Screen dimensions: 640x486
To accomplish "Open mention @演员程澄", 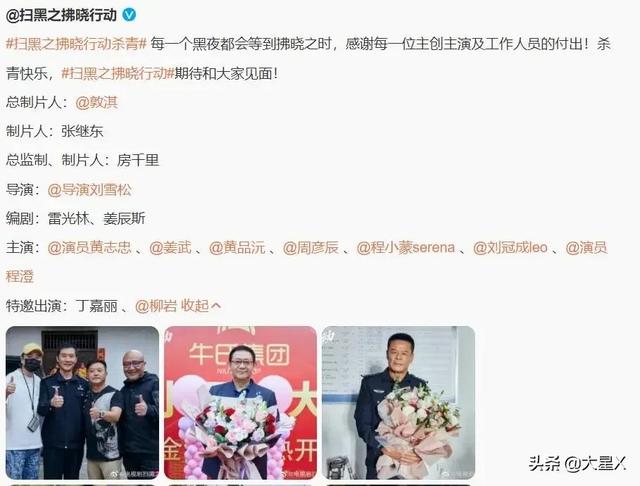I will click(x=586, y=248).
